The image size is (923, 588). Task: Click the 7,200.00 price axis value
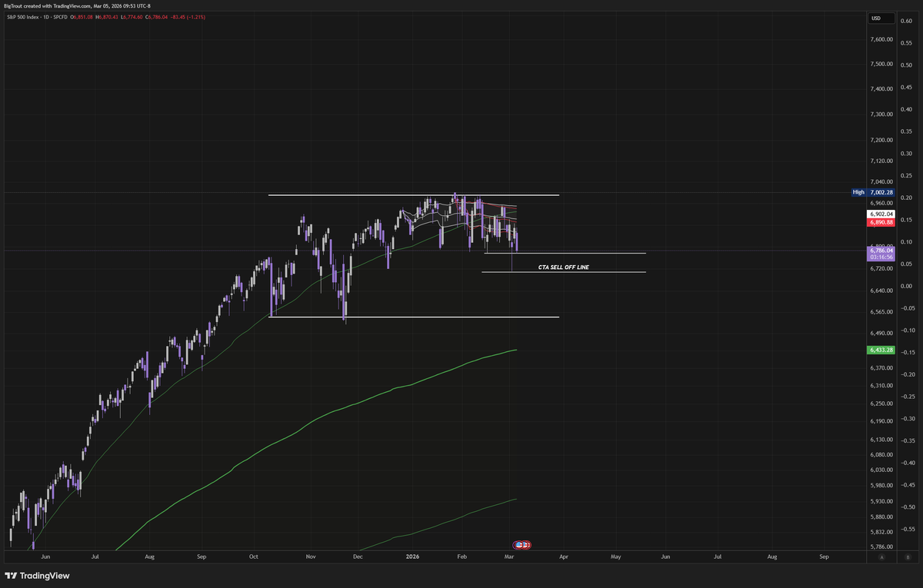[x=881, y=140]
